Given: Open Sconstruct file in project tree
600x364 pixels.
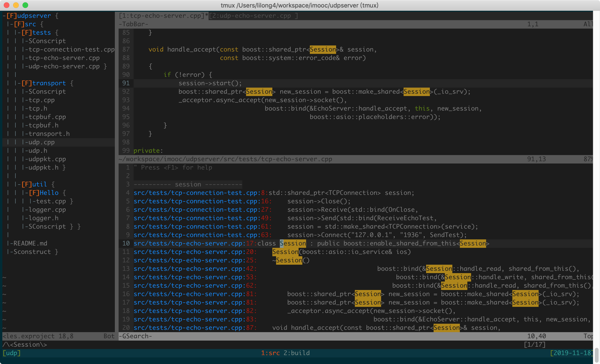Looking at the screenshot, I should (32, 252).
